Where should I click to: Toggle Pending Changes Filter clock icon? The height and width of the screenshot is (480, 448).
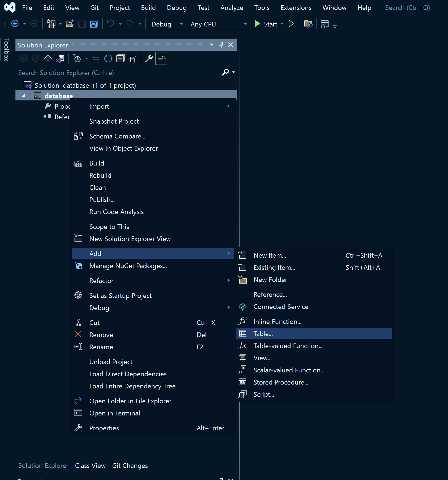(77, 59)
